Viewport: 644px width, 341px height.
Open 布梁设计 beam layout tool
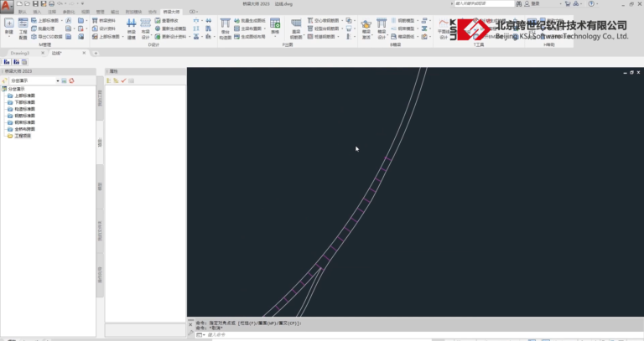click(x=145, y=28)
